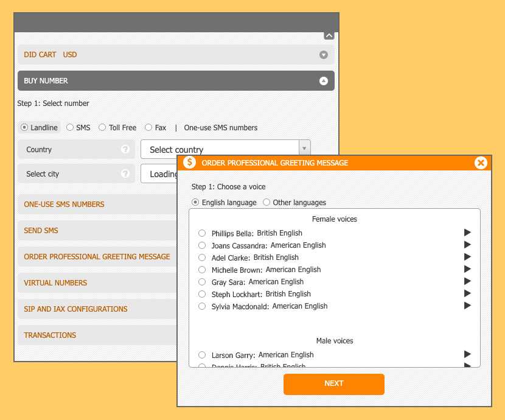Image resolution: width=505 pixels, height=420 pixels.
Task: Select the Toll Free number type
Action: [x=102, y=128]
